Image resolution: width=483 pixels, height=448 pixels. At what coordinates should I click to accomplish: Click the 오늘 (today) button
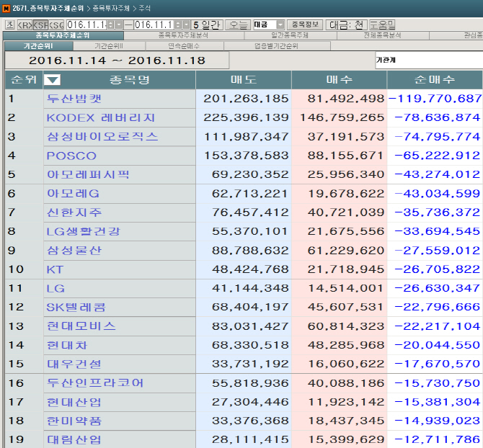click(x=238, y=24)
